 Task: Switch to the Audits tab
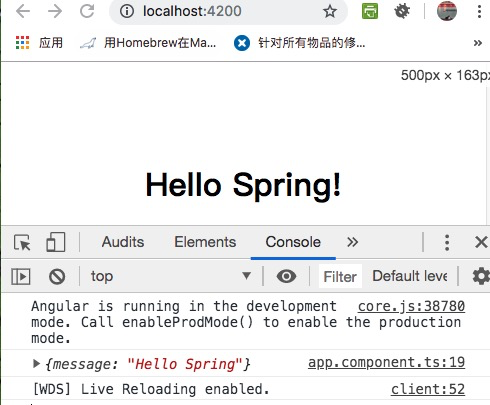[x=123, y=242]
